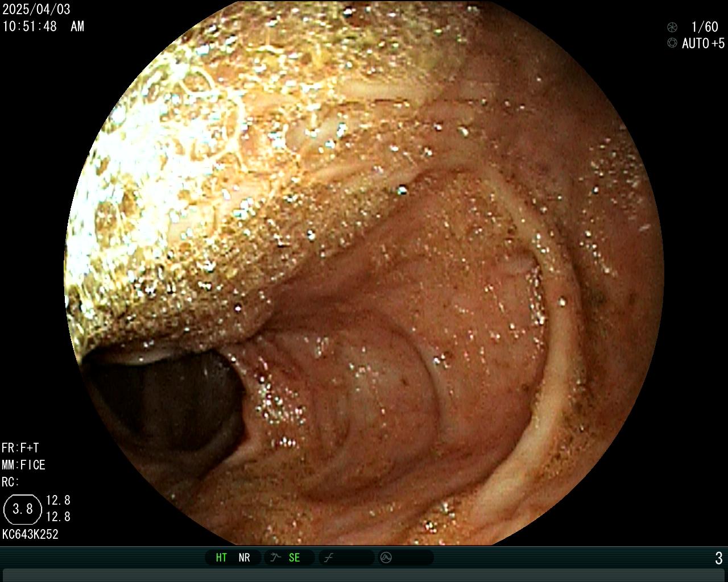The height and width of the screenshot is (582, 728).
Task: Click the HT indicator in the status bar
Action: click(221, 558)
